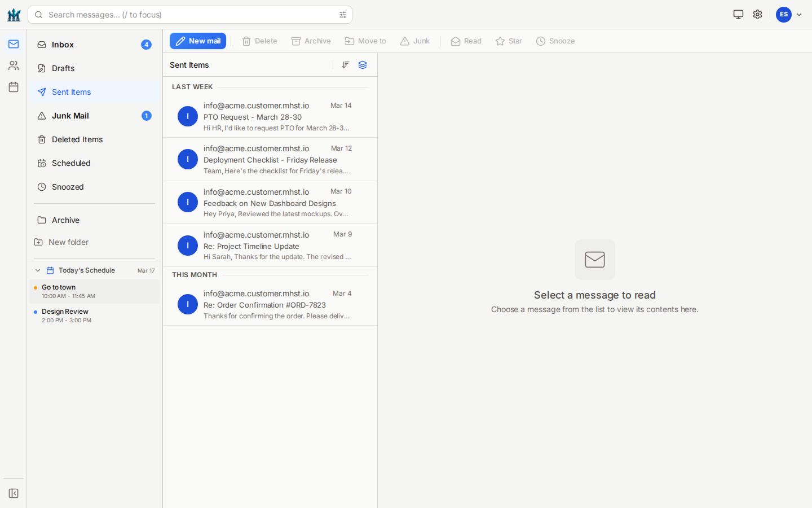Go to the Drafts folder
Image resolution: width=812 pixels, height=508 pixels.
(x=63, y=68)
